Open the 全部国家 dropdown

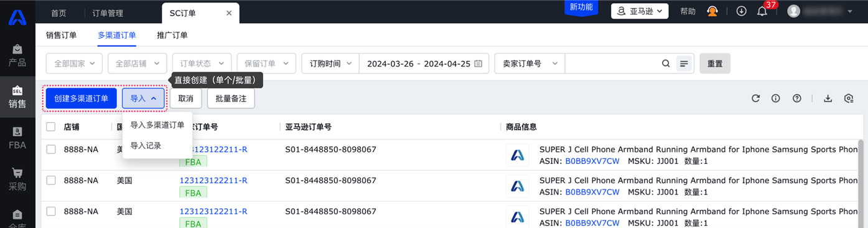pos(74,64)
